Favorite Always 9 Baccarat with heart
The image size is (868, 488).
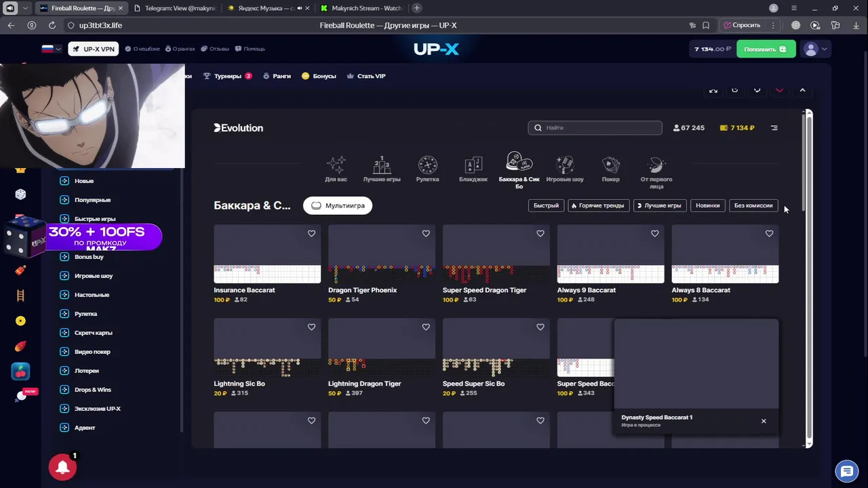pyautogui.click(x=654, y=233)
